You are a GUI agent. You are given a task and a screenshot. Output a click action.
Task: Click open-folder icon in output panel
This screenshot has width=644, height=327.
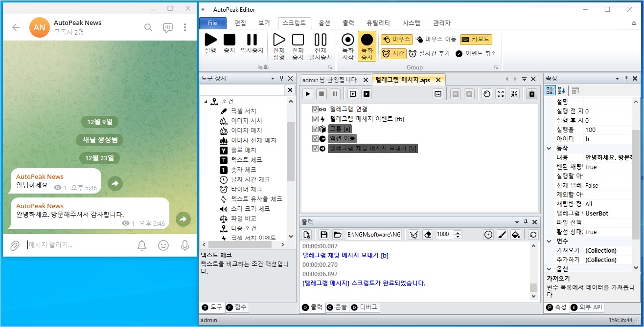(x=337, y=235)
